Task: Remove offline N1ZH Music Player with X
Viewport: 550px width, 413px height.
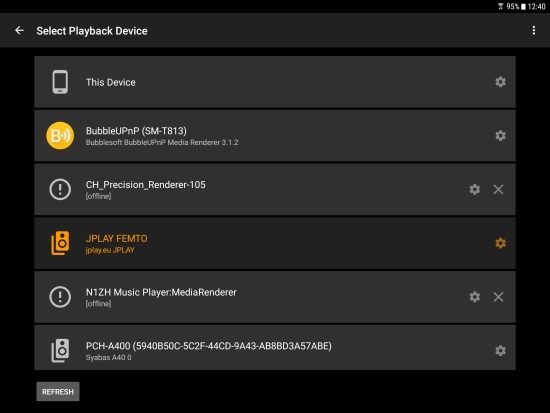Action: 498,297
